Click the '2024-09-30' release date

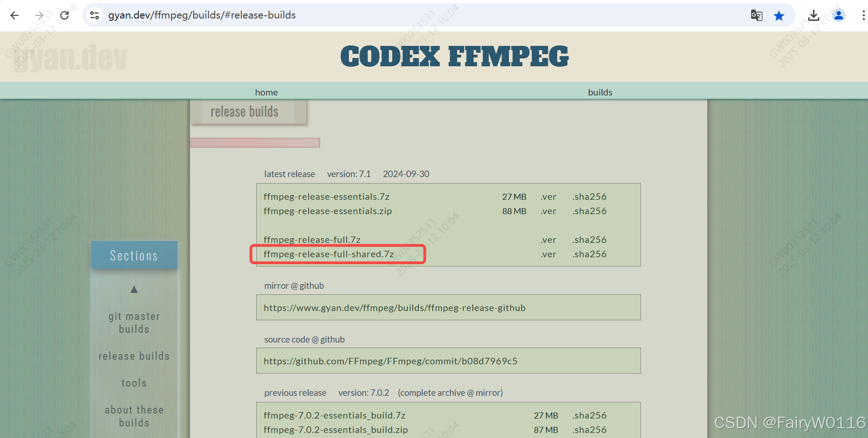coord(406,174)
